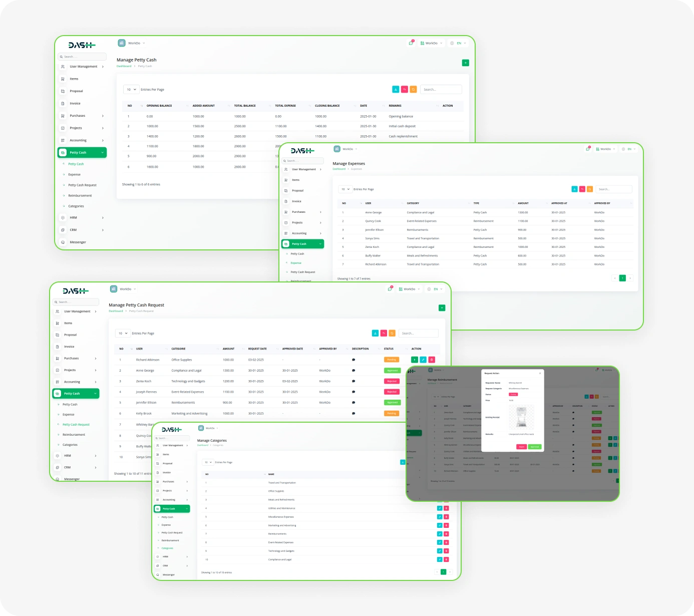
Task: Open the Entries Per Page dropdown showing 10
Action: (122, 333)
